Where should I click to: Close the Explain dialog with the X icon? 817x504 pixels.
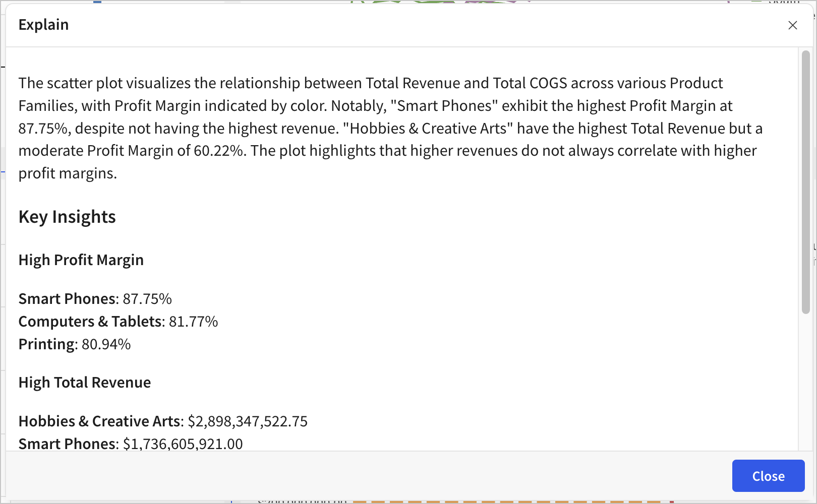click(x=793, y=25)
